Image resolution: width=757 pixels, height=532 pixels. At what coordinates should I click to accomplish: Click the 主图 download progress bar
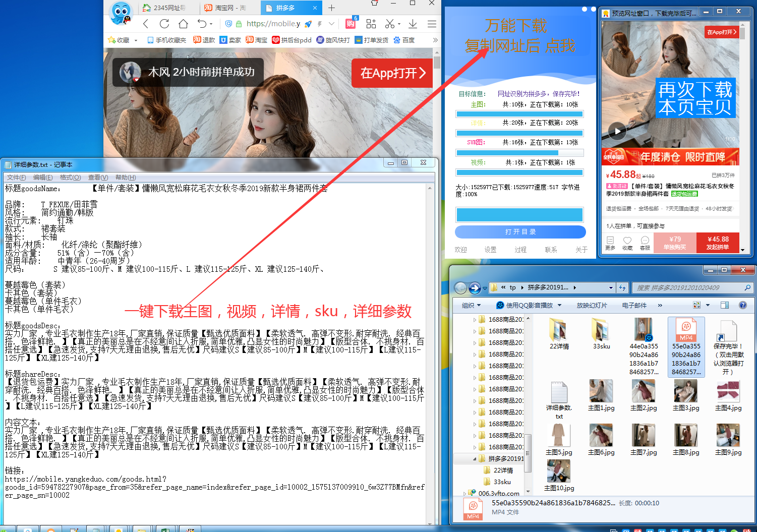519,114
